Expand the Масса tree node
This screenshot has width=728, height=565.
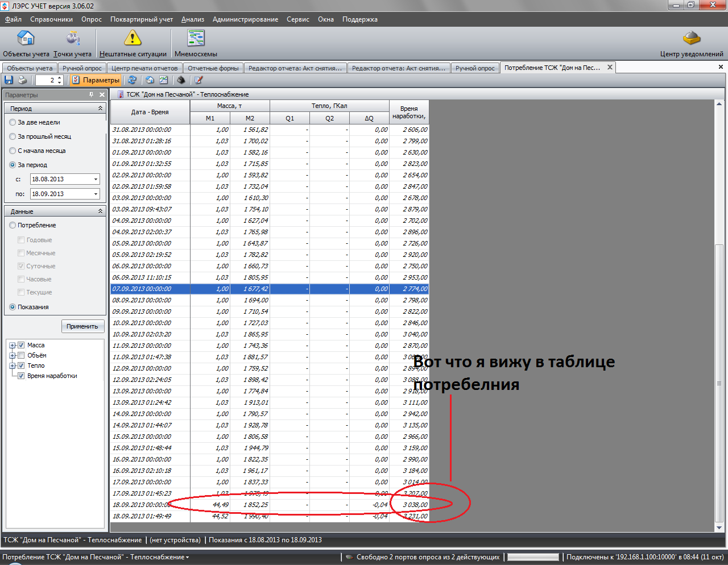13,345
